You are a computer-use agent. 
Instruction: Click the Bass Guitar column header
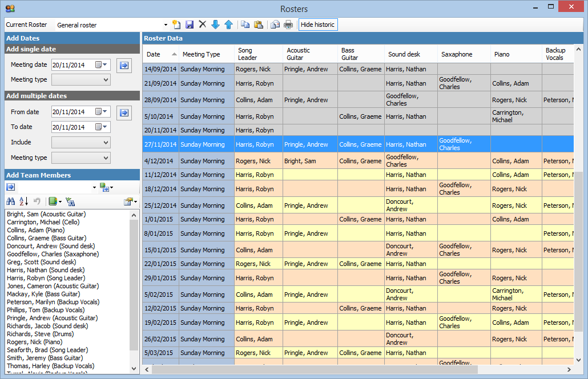click(x=361, y=54)
